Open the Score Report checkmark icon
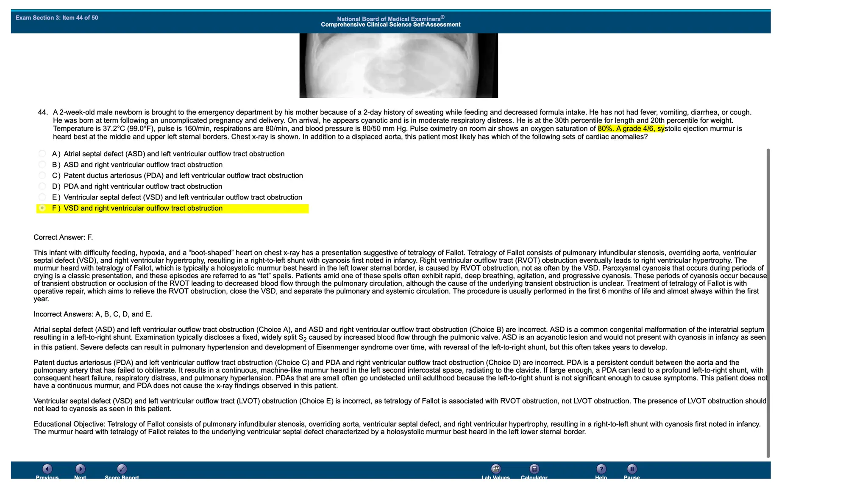The width and height of the screenshot is (868, 488). tap(122, 469)
